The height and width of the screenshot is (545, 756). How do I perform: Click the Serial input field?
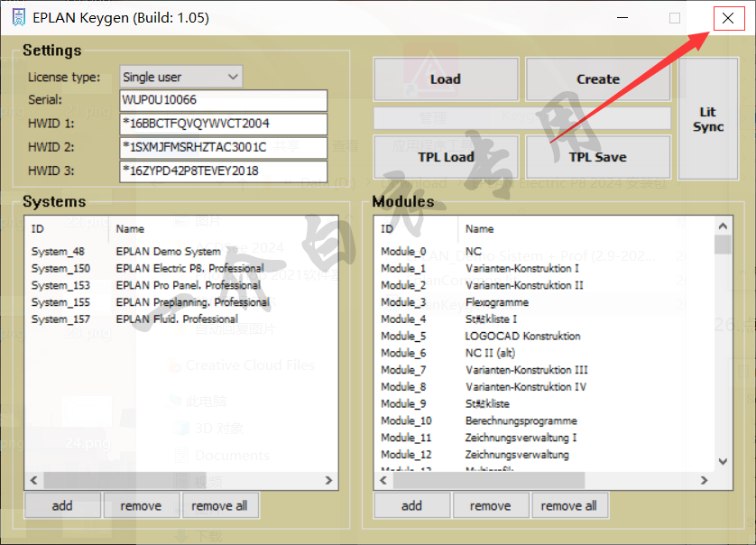[x=223, y=100]
